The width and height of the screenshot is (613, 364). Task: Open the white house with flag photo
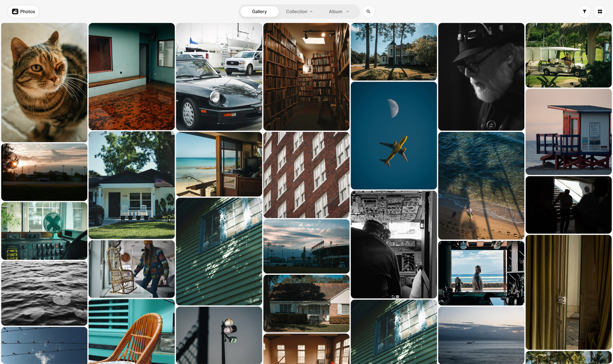point(132,185)
